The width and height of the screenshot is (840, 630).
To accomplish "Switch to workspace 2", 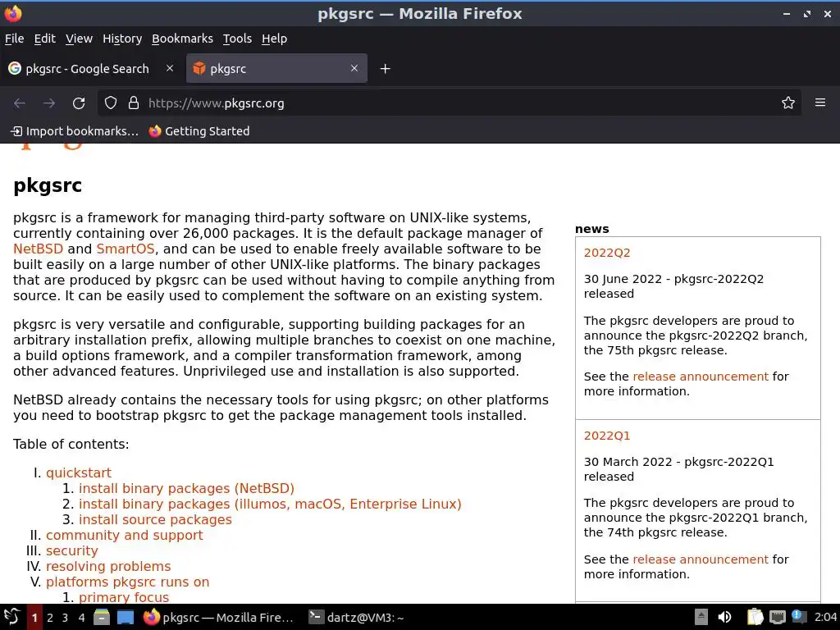I will tap(50, 618).
